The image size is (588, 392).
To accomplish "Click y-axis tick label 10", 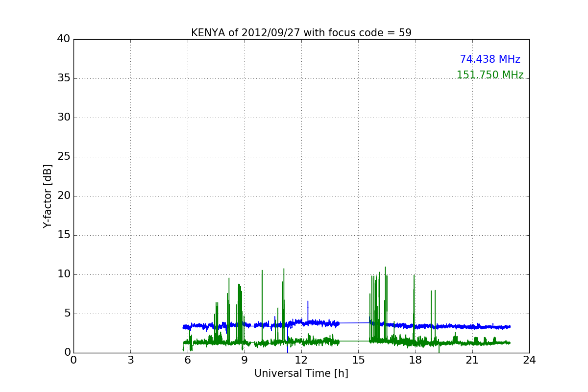I will [x=64, y=274].
